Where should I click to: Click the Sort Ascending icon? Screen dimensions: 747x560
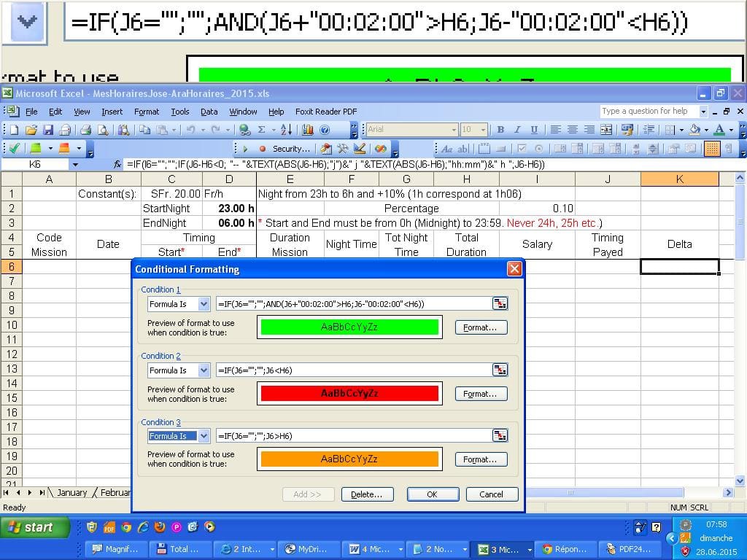click(x=286, y=130)
